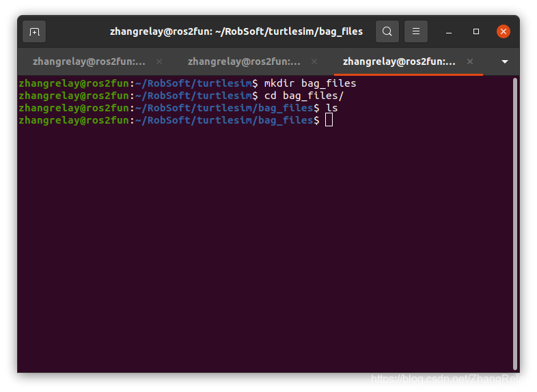Maximize the terminal window
537x392 pixels.
pos(476,31)
